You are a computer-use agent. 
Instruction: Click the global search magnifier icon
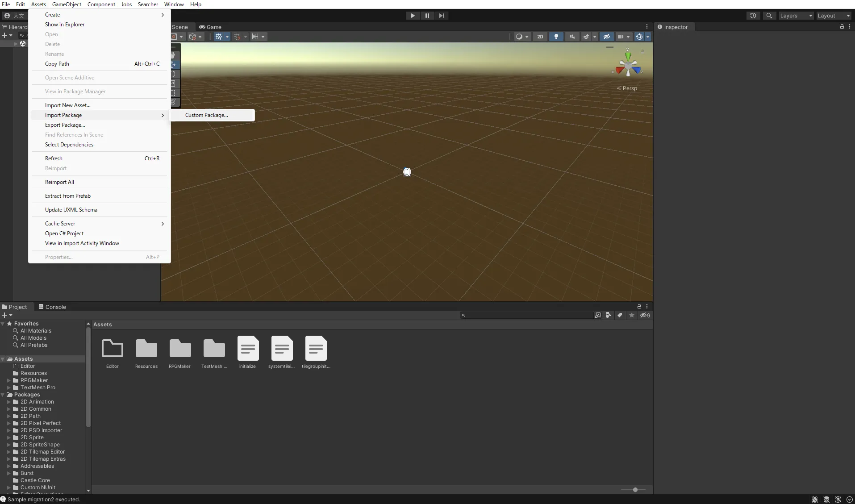click(x=769, y=16)
